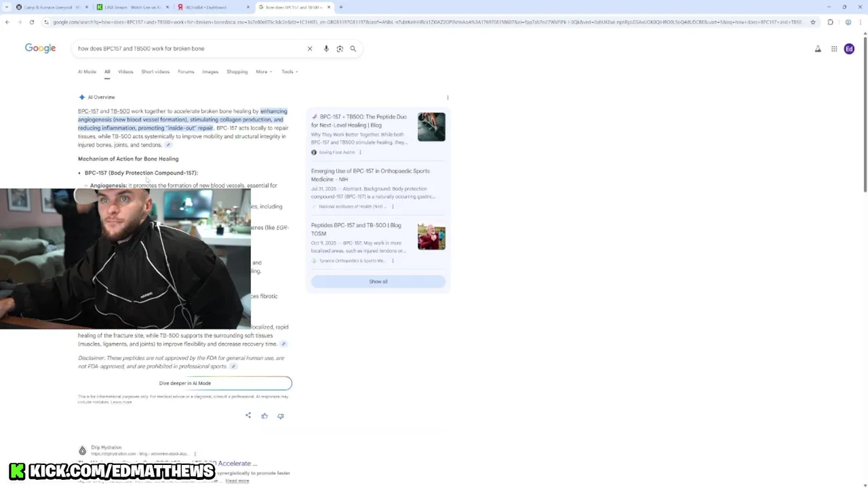Reload the current page
The image size is (868, 488).
tap(32, 22)
